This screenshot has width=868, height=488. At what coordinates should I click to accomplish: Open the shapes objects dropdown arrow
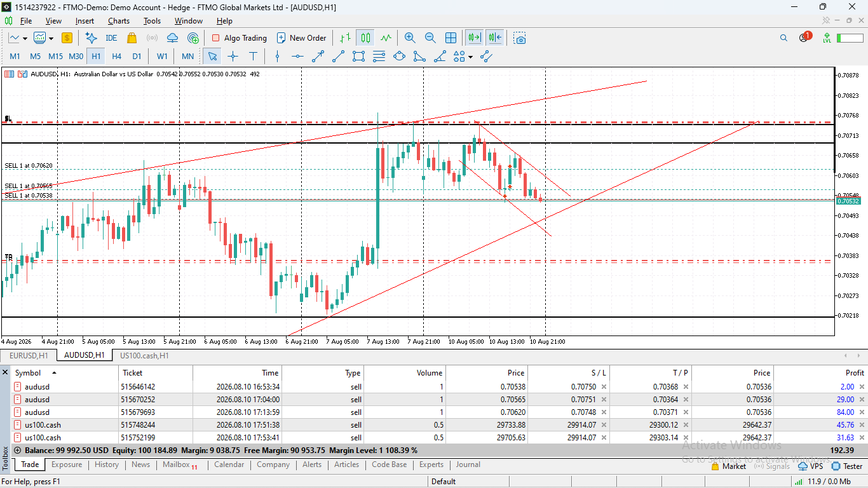470,57
